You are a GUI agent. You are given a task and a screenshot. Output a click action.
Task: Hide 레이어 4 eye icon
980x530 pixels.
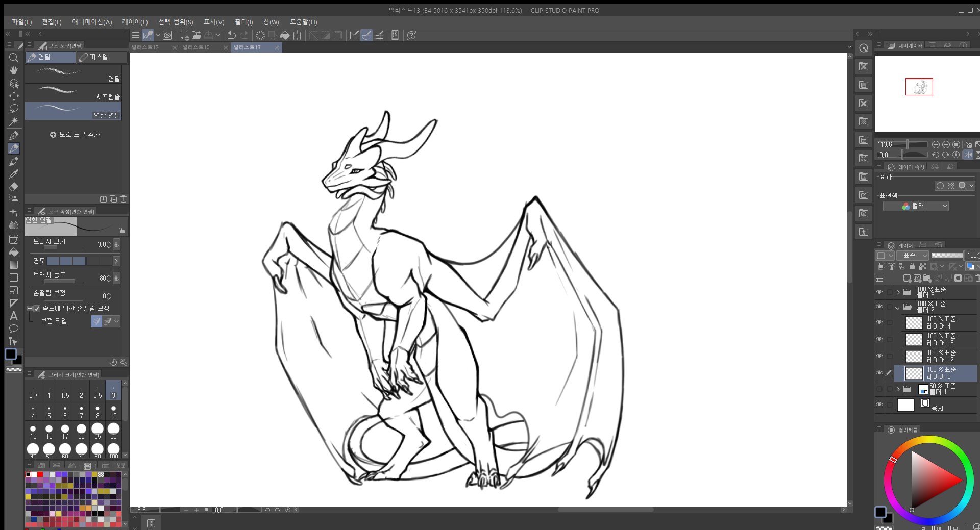tap(879, 322)
